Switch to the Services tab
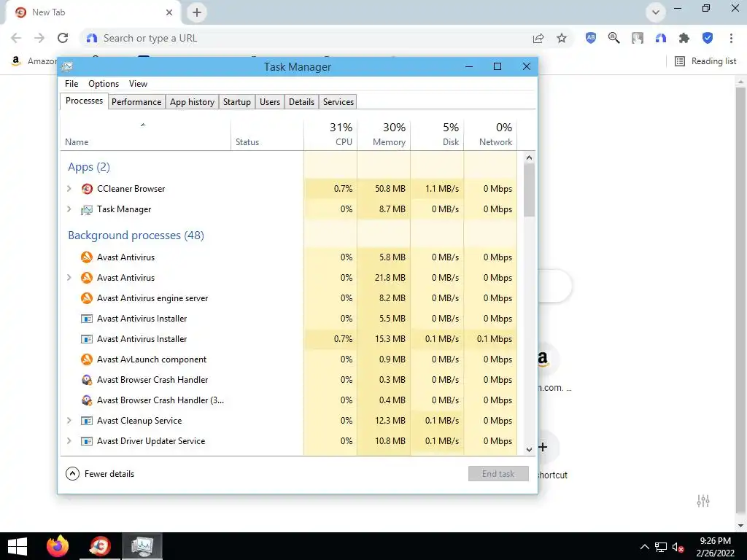747x560 pixels. point(338,102)
